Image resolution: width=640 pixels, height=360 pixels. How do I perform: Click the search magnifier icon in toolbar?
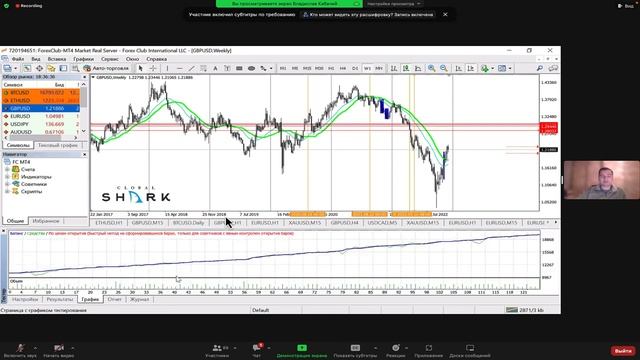pos(540,68)
